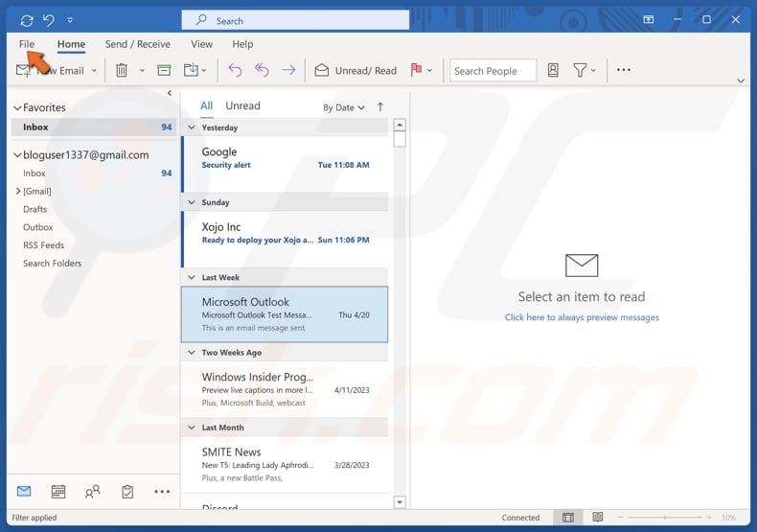Switch to People contacts icon

(x=92, y=492)
